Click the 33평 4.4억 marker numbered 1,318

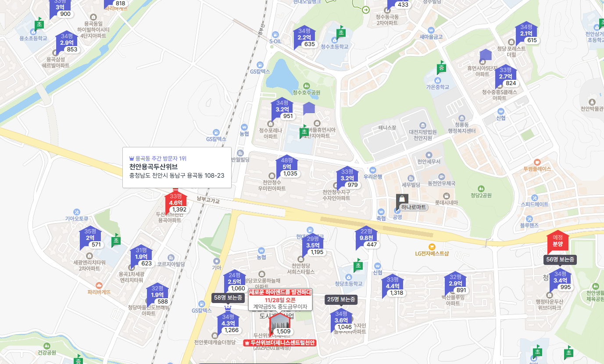(393, 286)
